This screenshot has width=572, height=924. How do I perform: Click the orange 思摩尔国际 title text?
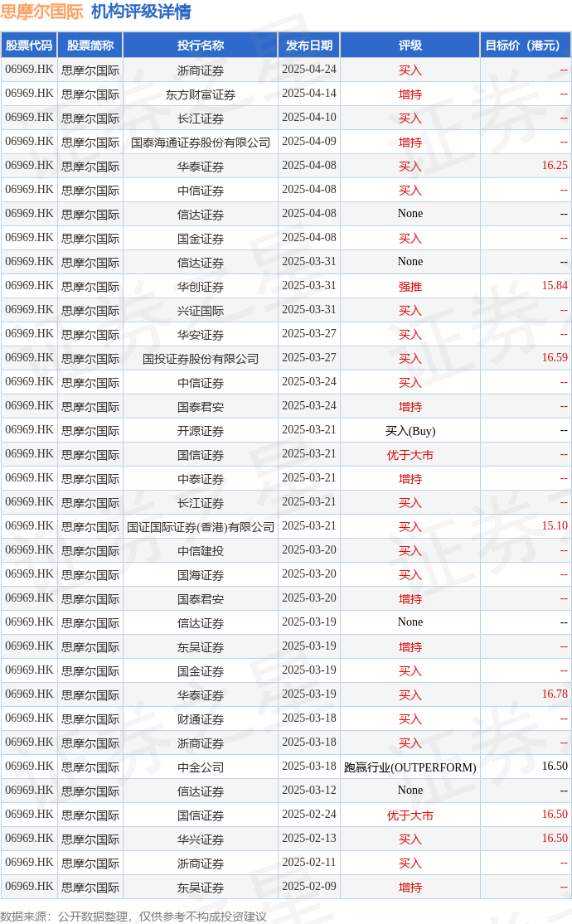42,12
